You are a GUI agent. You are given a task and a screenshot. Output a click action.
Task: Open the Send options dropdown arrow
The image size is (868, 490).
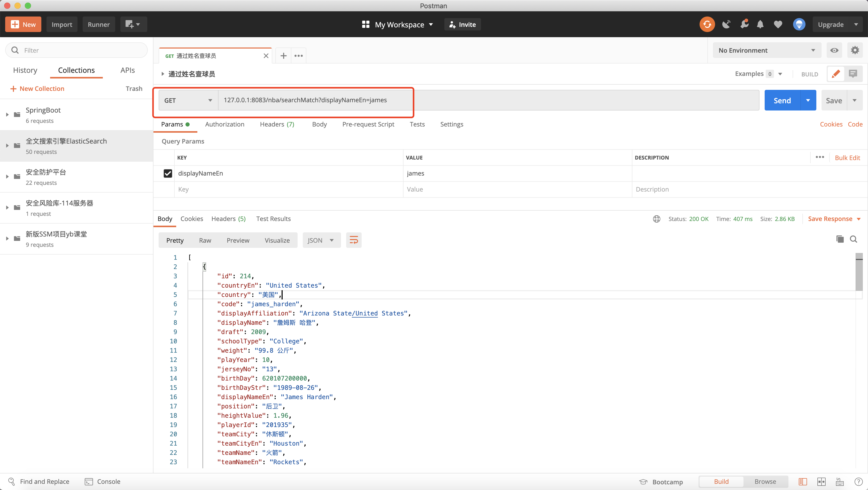click(x=808, y=100)
